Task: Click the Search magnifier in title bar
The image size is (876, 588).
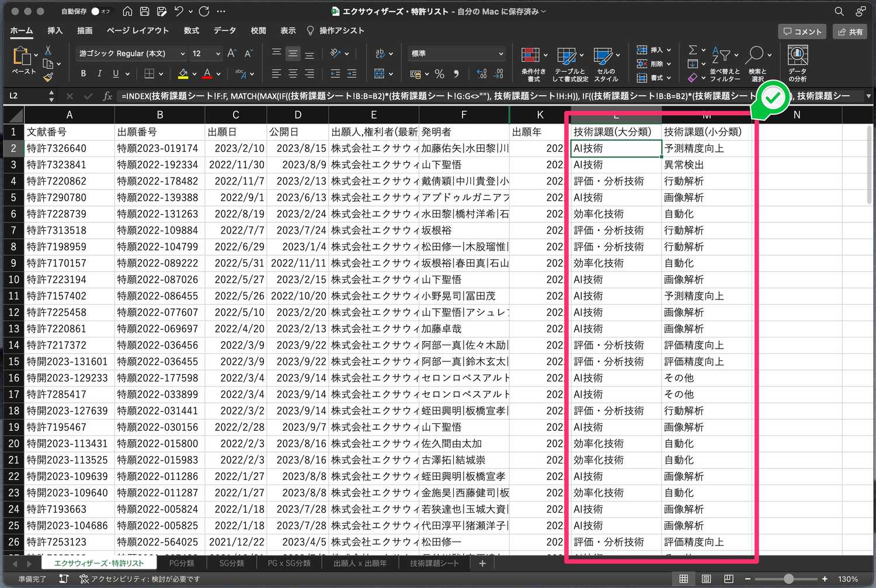Action: 839,12
